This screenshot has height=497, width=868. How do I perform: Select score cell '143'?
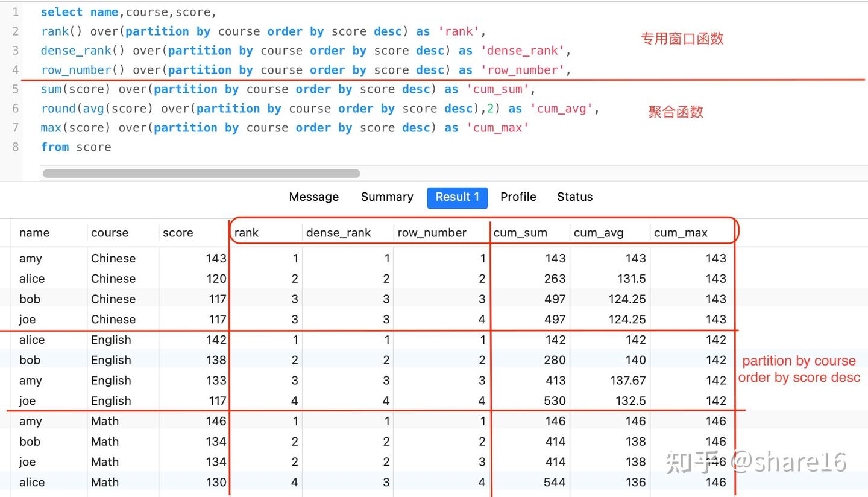pyautogui.click(x=216, y=258)
